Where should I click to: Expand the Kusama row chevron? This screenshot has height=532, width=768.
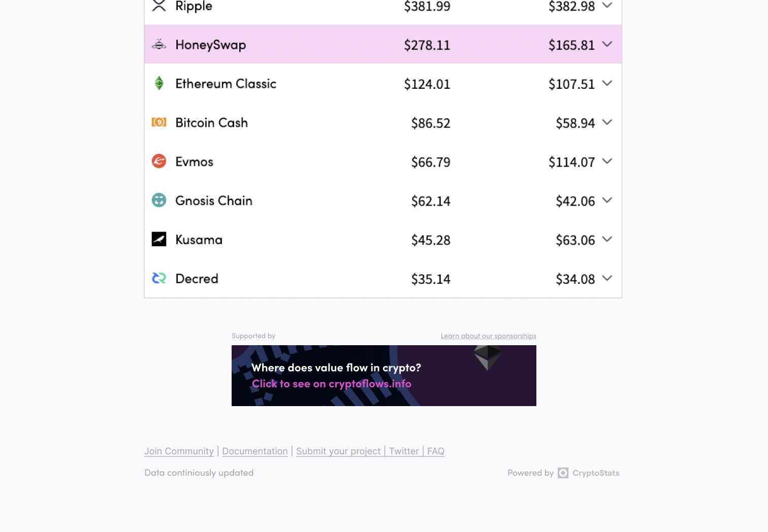607,239
